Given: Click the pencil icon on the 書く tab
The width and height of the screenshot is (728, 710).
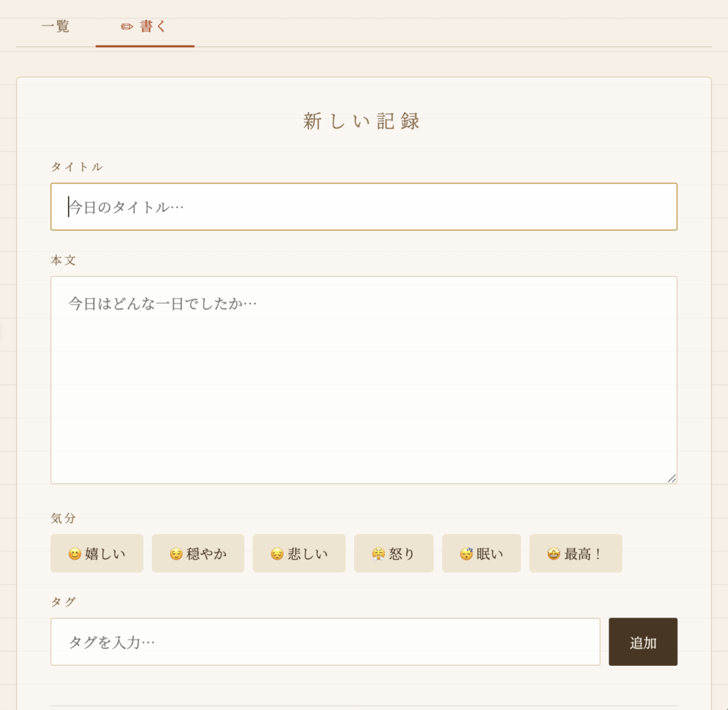Looking at the screenshot, I should coord(127,27).
